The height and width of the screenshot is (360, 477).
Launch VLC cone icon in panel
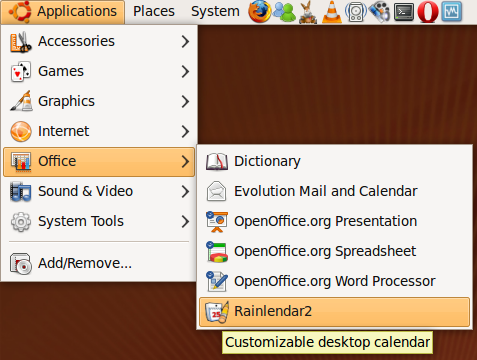pos(332,12)
